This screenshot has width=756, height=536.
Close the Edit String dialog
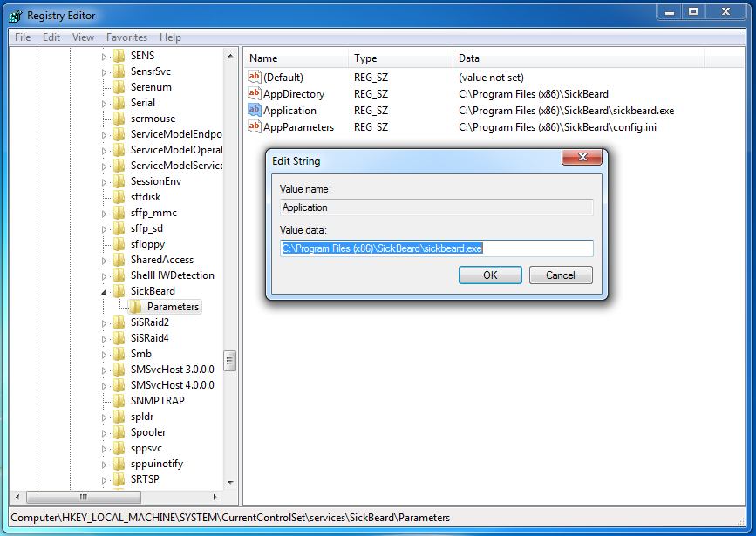[582, 157]
